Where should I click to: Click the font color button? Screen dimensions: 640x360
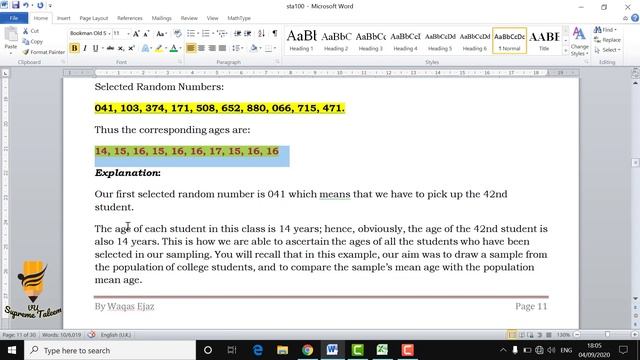(173, 49)
